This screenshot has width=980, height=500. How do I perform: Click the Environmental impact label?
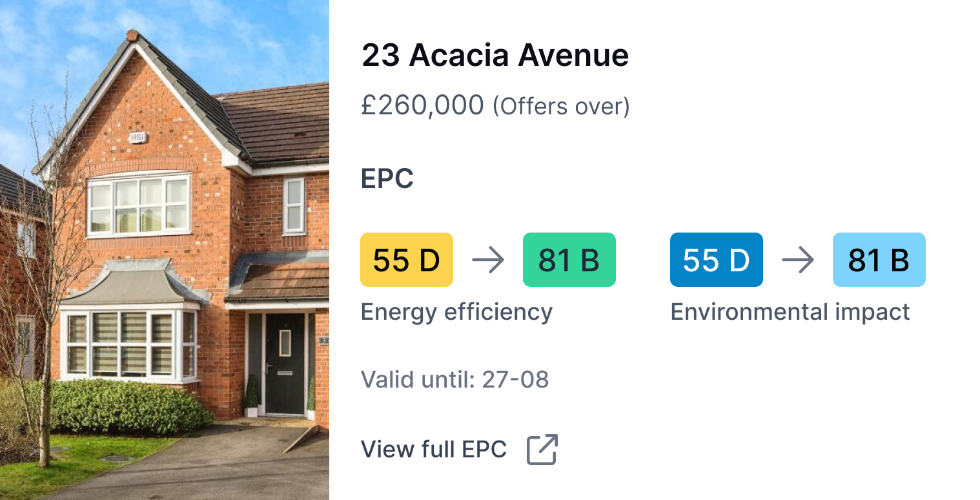tap(790, 312)
